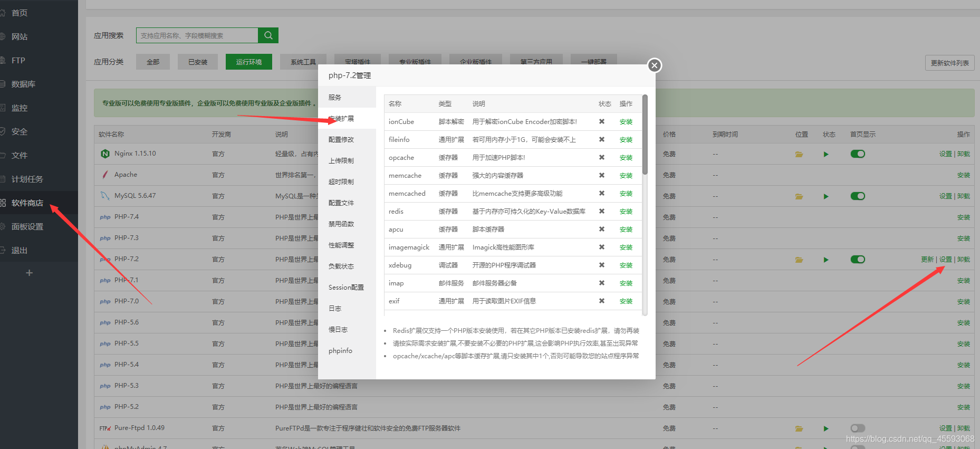
Task: Select the 运行环境 category filter
Action: [249, 62]
